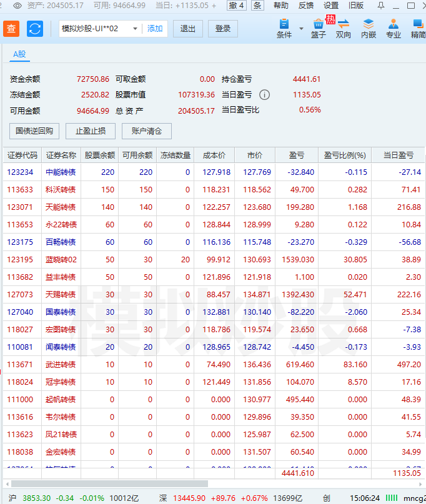Refresh account data with blue refresh icon
The image size is (426, 504).
click(35, 29)
